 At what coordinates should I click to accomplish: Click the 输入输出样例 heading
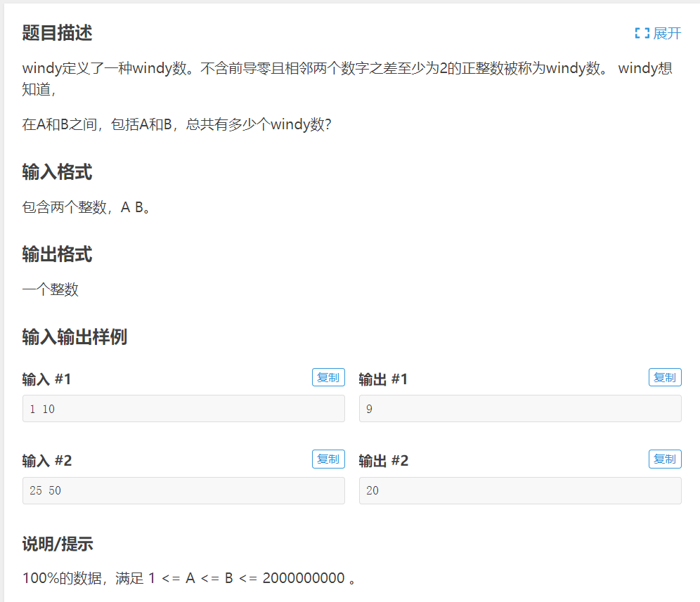[x=74, y=337]
